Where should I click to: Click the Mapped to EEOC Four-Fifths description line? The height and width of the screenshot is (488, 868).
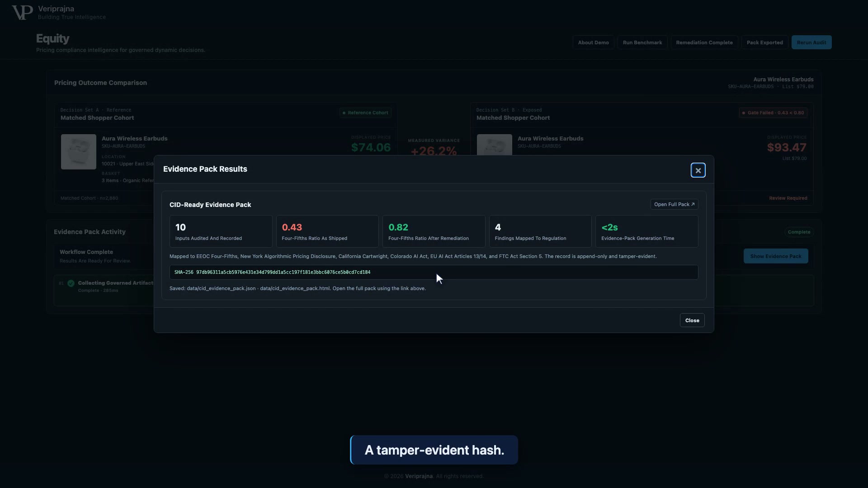coord(413,256)
